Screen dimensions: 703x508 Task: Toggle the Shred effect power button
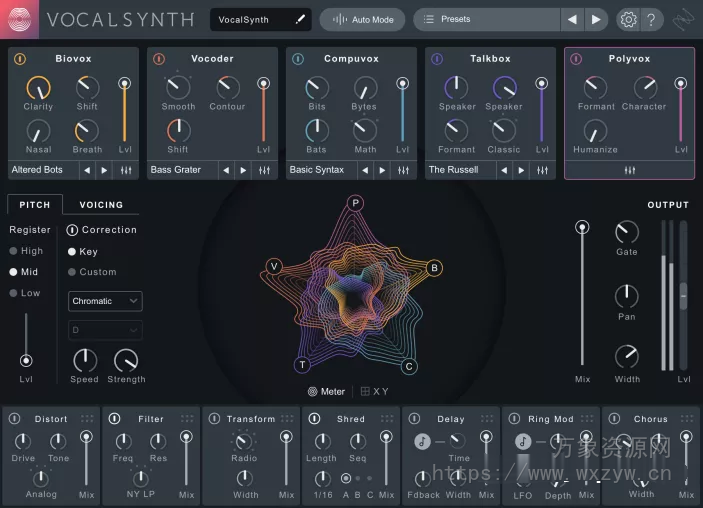click(314, 419)
